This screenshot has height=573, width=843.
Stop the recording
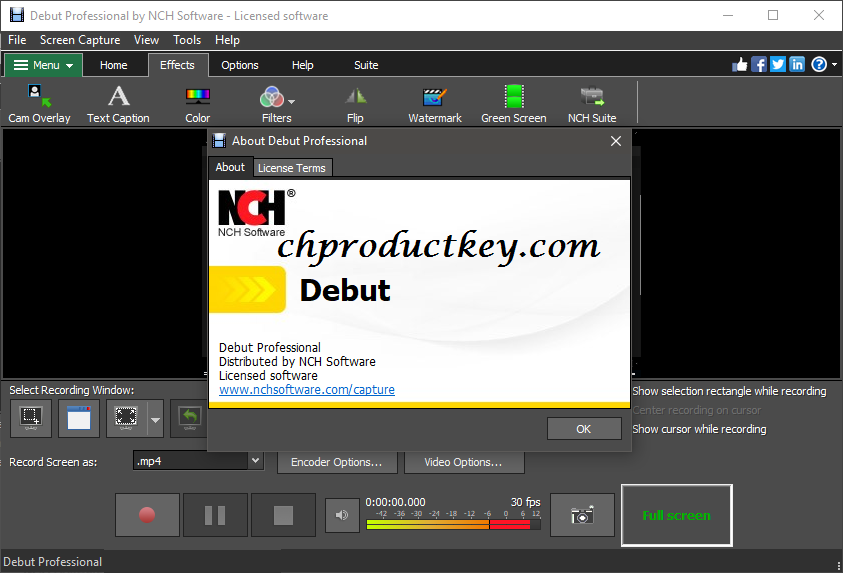[283, 515]
